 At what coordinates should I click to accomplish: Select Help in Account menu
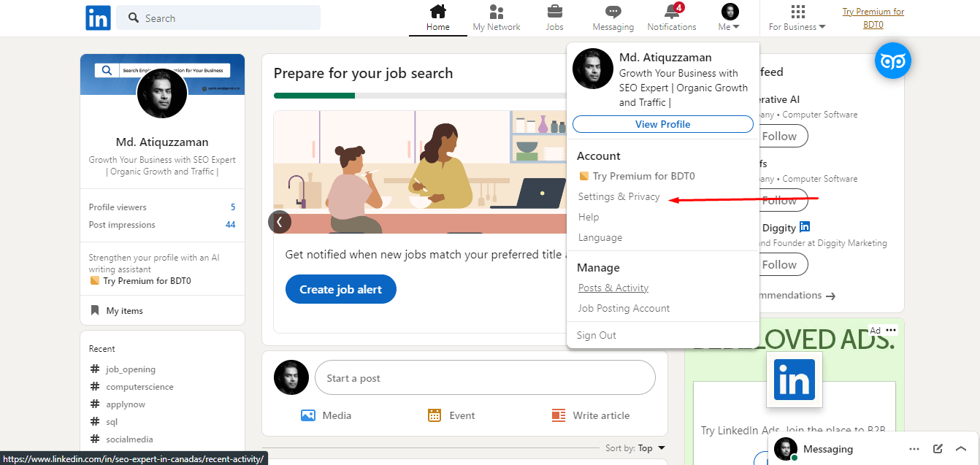click(589, 217)
